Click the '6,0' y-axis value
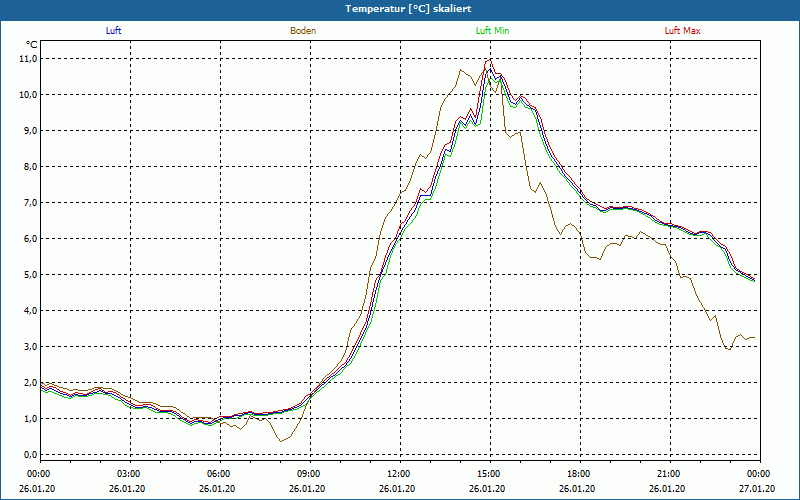800x500 pixels. coord(31,239)
